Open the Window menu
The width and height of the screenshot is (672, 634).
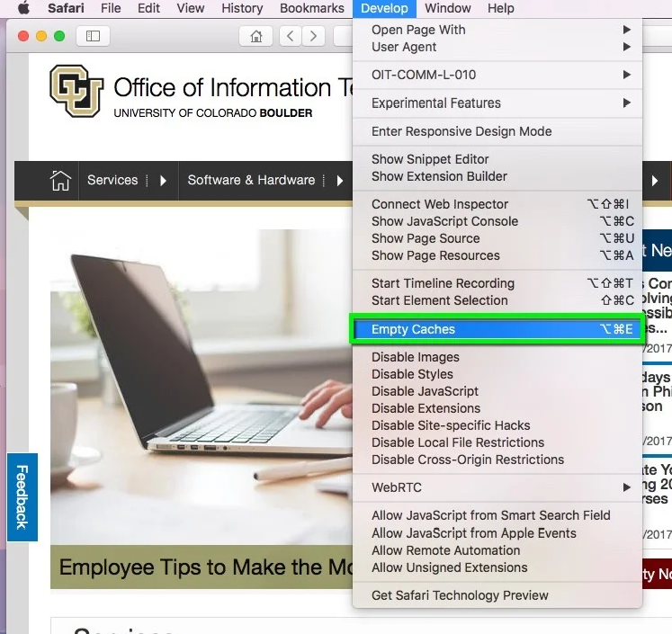(448, 8)
